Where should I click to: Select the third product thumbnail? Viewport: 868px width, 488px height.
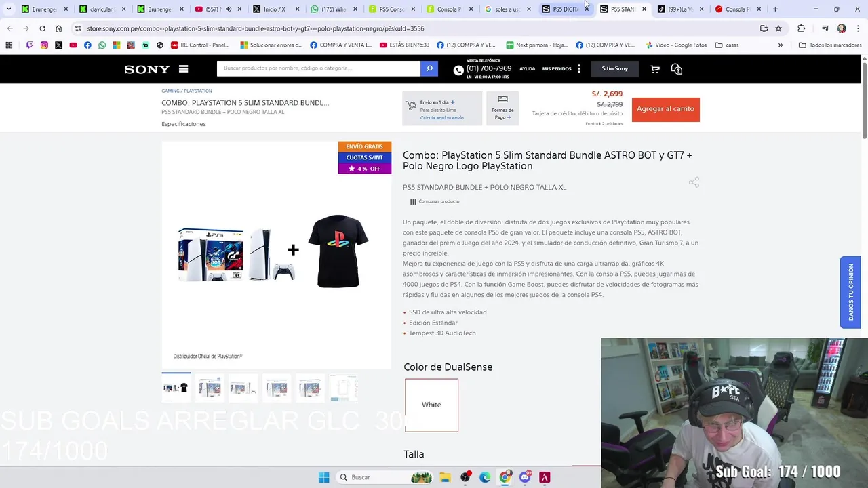[243, 388]
